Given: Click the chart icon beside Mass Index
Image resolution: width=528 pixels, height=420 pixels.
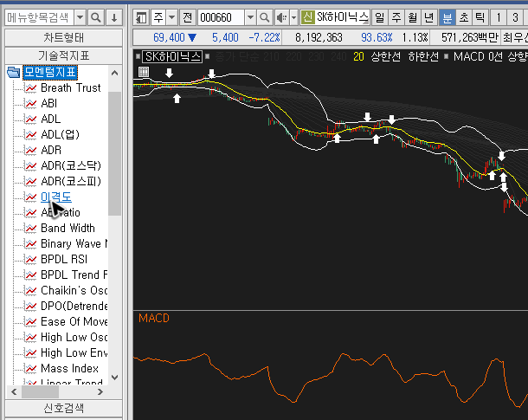Looking at the screenshot, I should [x=30, y=368].
